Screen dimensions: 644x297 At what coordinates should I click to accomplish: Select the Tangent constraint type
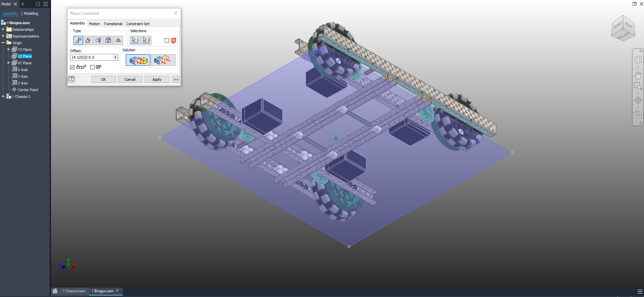point(98,40)
